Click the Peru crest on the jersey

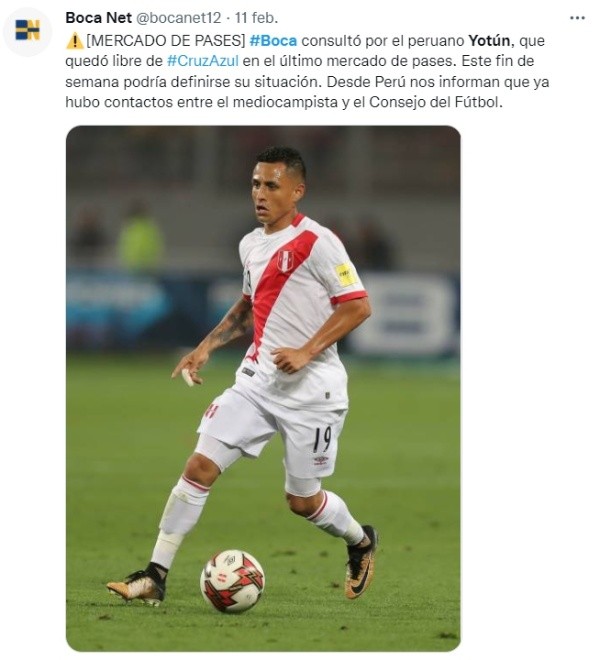tap(285, 261)
